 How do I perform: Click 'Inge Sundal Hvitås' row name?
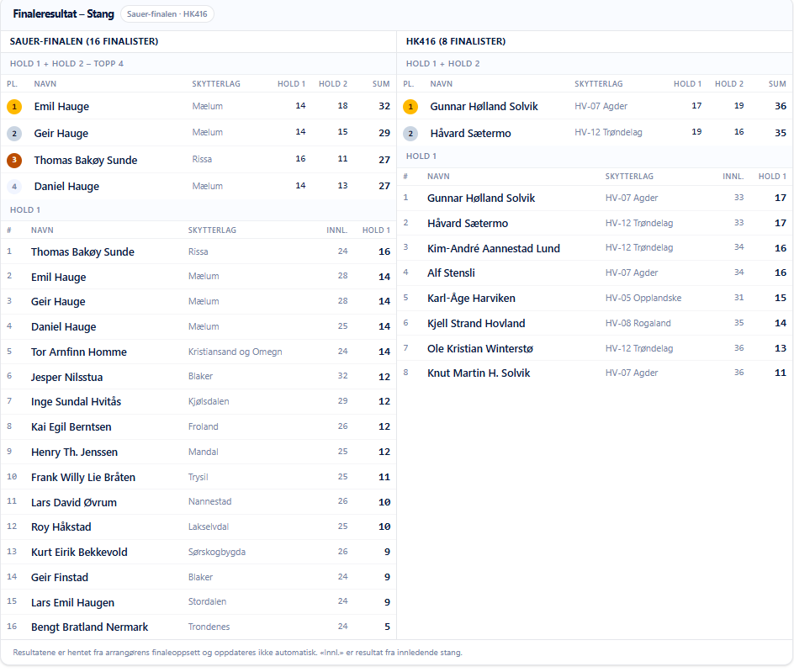(76, 401)
